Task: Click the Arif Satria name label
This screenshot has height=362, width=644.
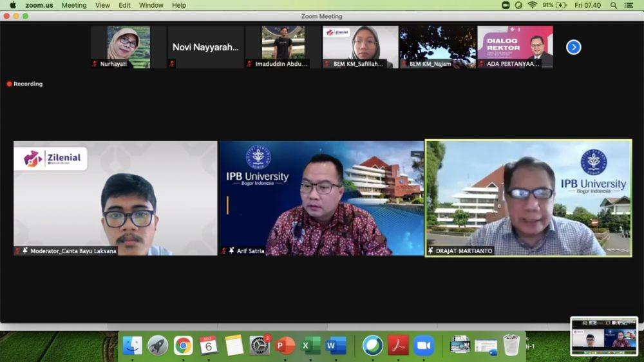Action: click(x=251, y=251)
